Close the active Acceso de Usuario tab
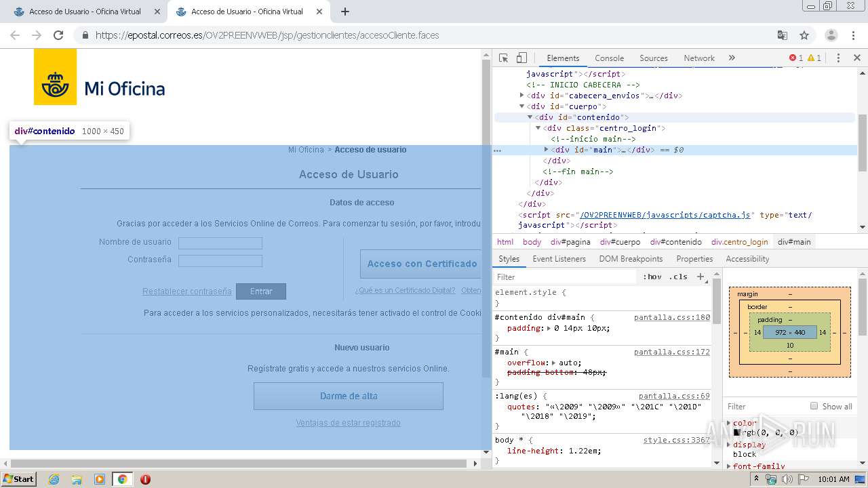 pyautogui.click(x=319, y=12)
